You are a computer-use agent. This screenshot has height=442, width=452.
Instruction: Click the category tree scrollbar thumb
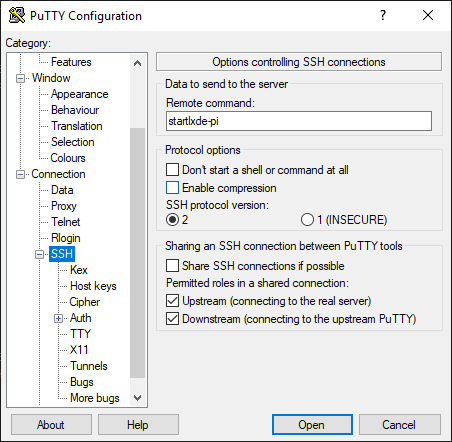tap(137, 253)
